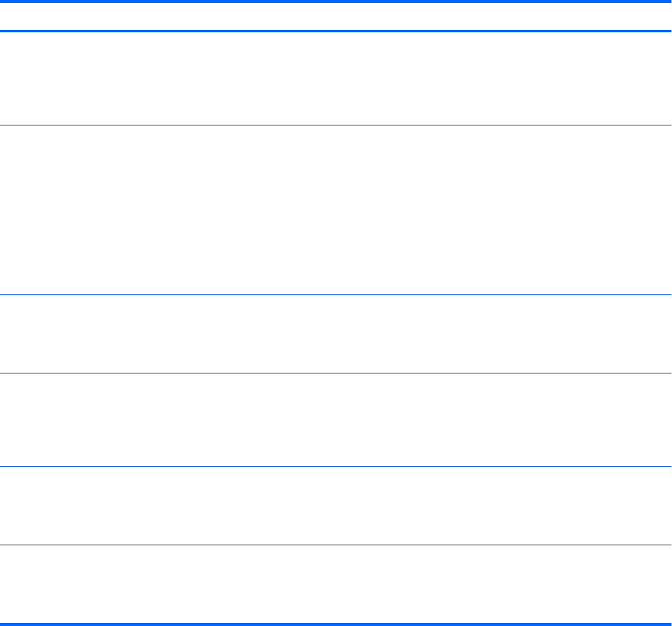
Task: Click the thin divider below the first body row
Action: pyautogui.click(x=336, y=125)
